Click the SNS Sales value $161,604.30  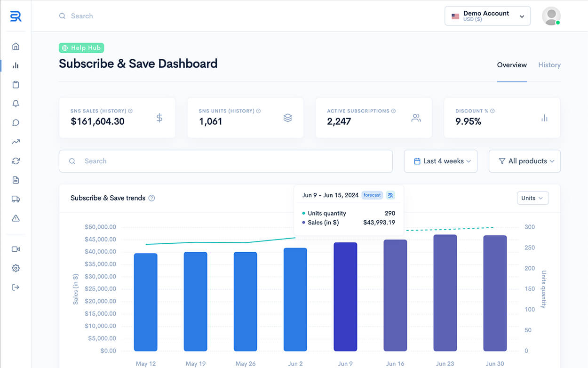(x=97, y=121)
